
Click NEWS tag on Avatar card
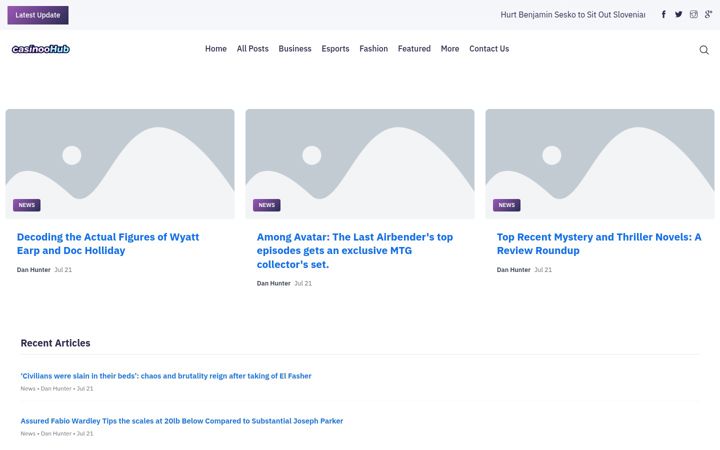[x=267, y=205]
